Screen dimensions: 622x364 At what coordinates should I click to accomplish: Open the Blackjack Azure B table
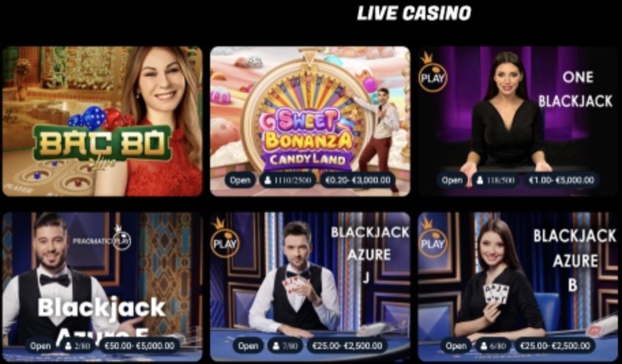[518, 287]
